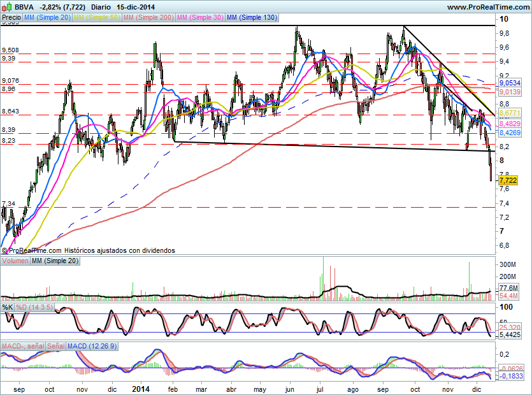Click the 8,4269 moving average value tag

tap(510, 133)
